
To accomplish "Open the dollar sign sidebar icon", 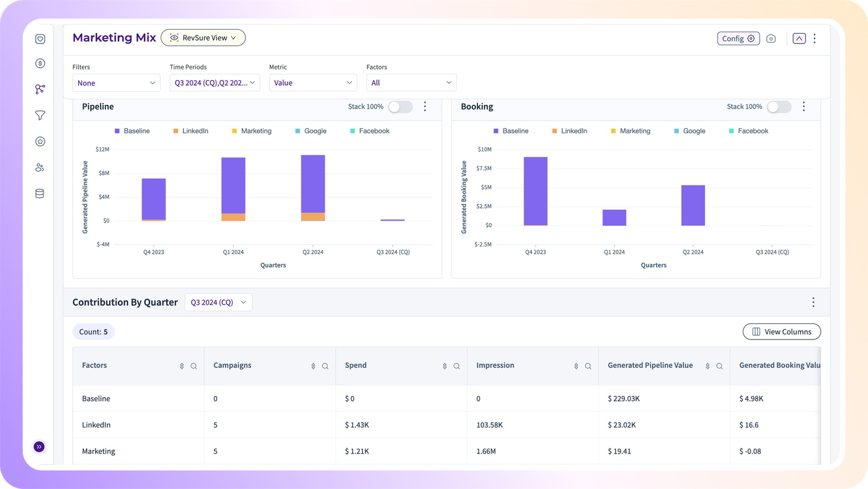I will (x=40, y=63).
